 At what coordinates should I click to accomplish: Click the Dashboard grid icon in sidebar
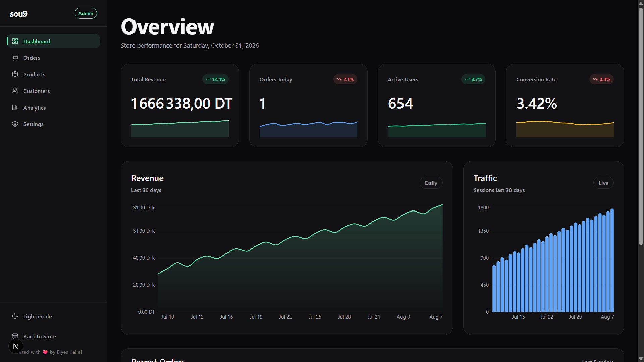coord(15,41)
